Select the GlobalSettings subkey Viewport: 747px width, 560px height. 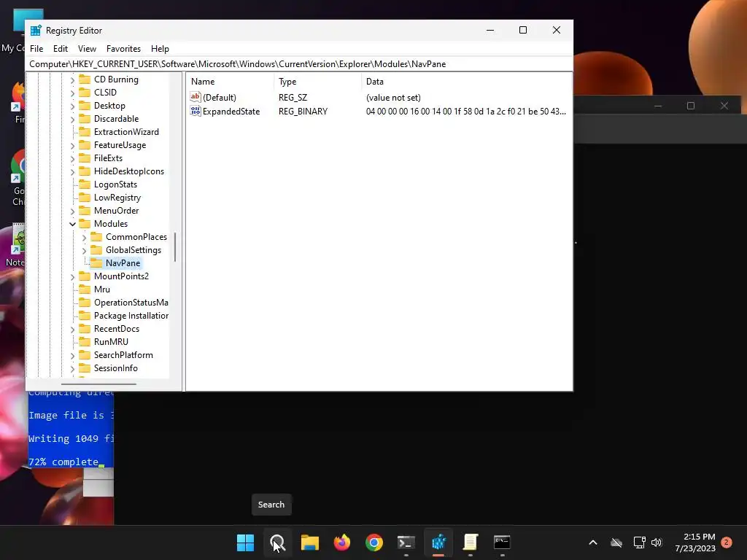pyautogui.click(x=133, y=250)
